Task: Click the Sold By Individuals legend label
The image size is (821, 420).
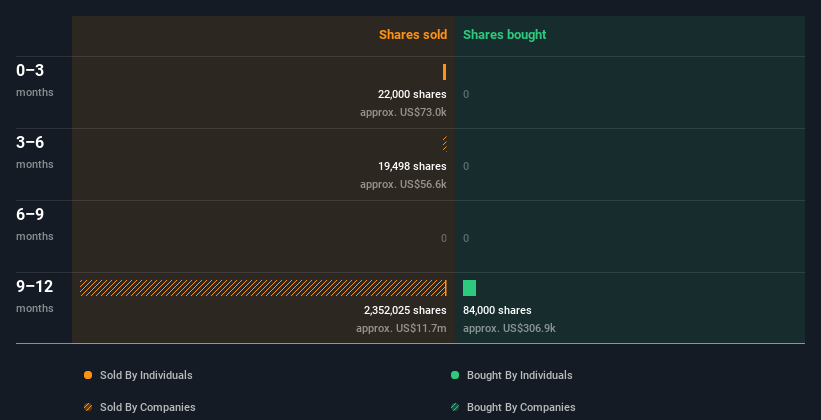Action: click(x=146, y=375)
